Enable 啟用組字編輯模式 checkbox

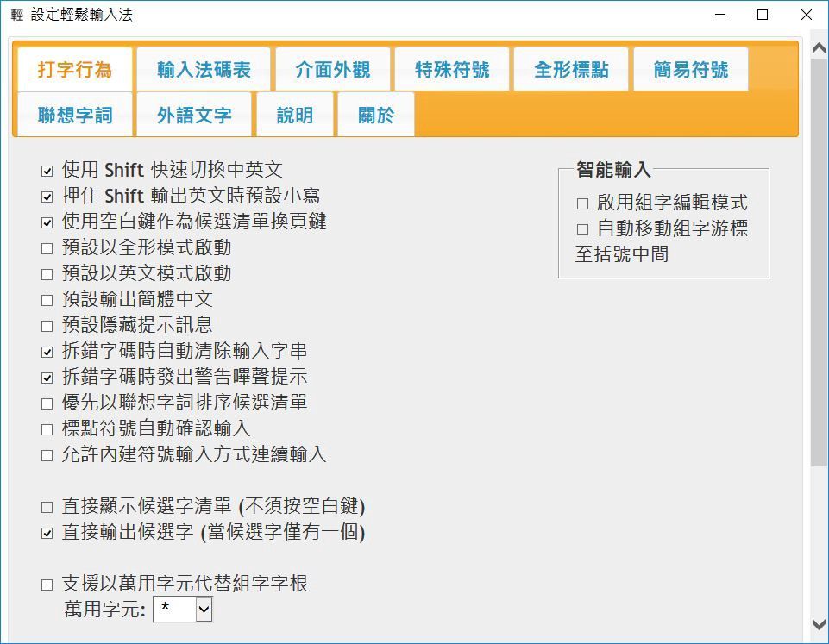(583, 203)
